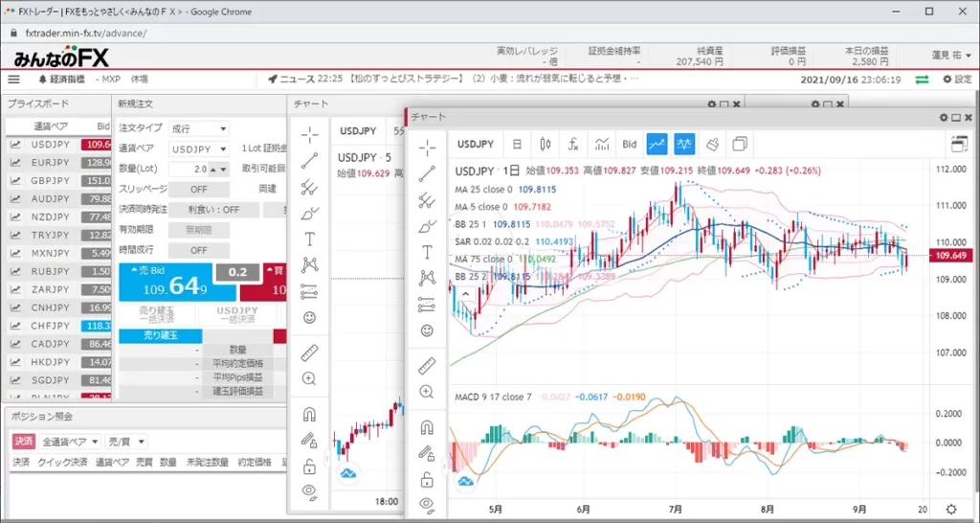Collapse indicator legend arrow in front chart

466,293
